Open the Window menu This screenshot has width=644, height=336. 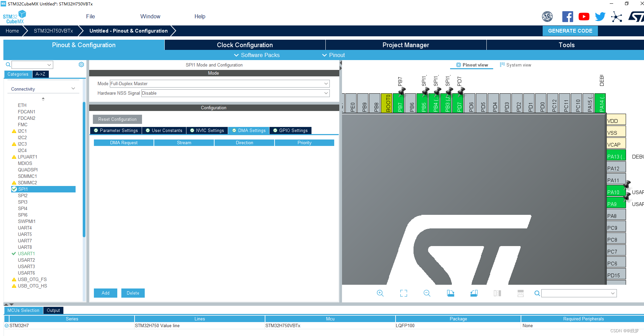click(x=150, y=16)
